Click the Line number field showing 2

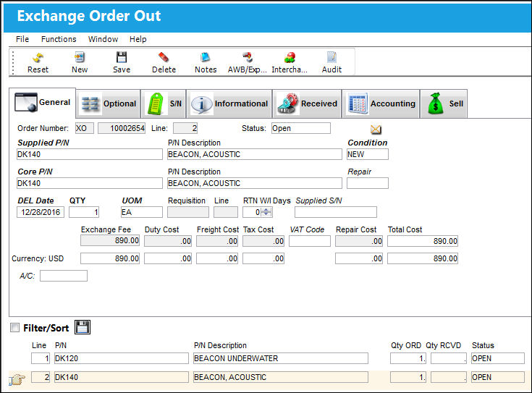pyautogui.click(x=185, y=128)
